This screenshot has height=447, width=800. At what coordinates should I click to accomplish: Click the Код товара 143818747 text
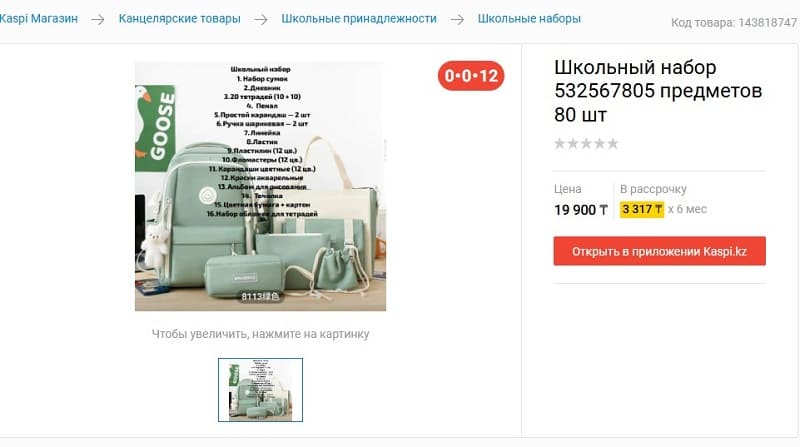(734, 22)
